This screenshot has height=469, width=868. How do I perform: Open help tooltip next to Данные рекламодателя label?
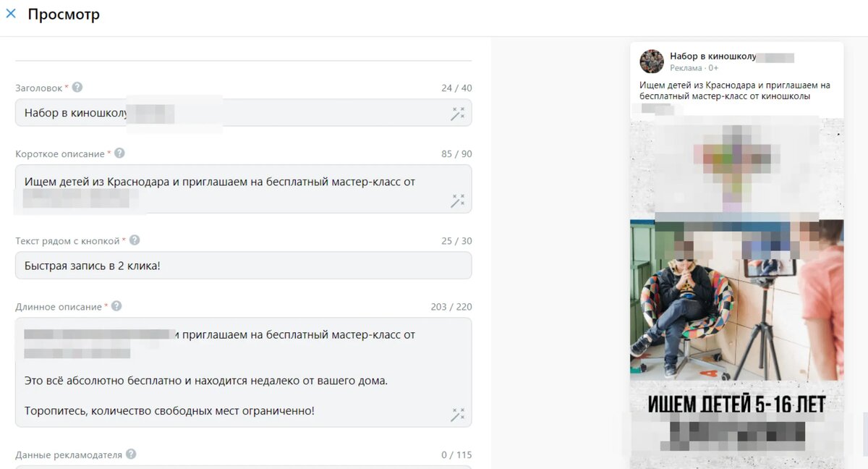coord(131,454)
